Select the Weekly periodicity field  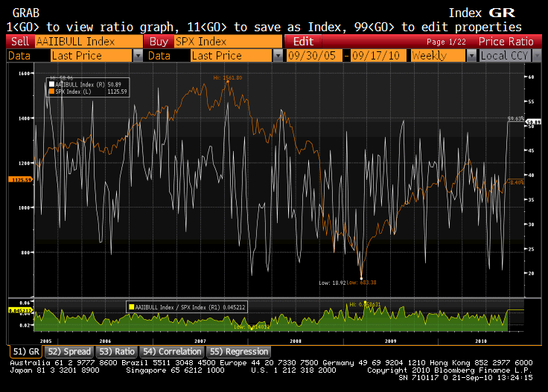[439, 56]
